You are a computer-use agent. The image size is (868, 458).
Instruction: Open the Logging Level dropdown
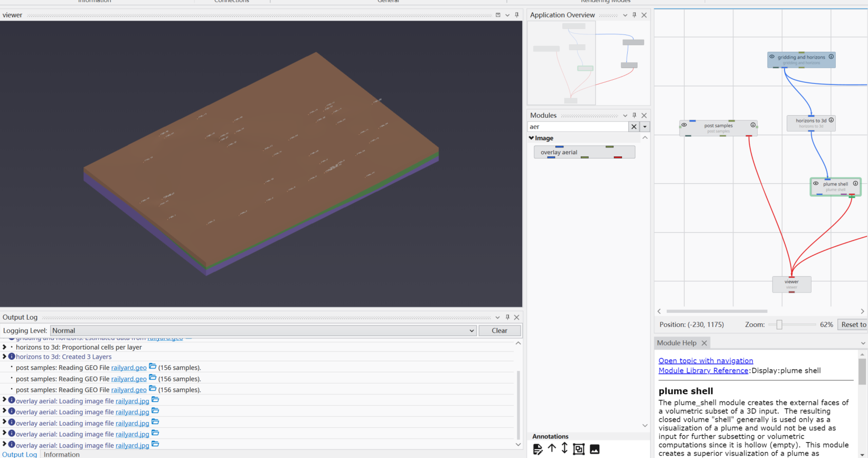click(x=471, y=331)
